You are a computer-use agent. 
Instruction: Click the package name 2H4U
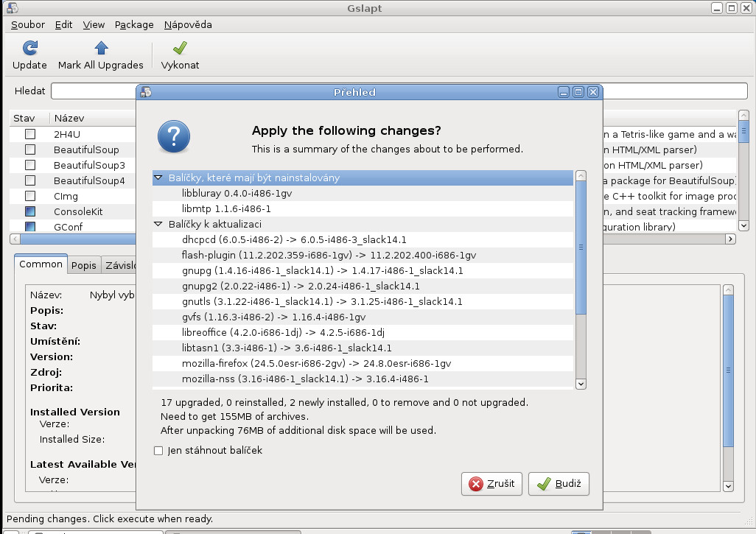tap(67, 135)
